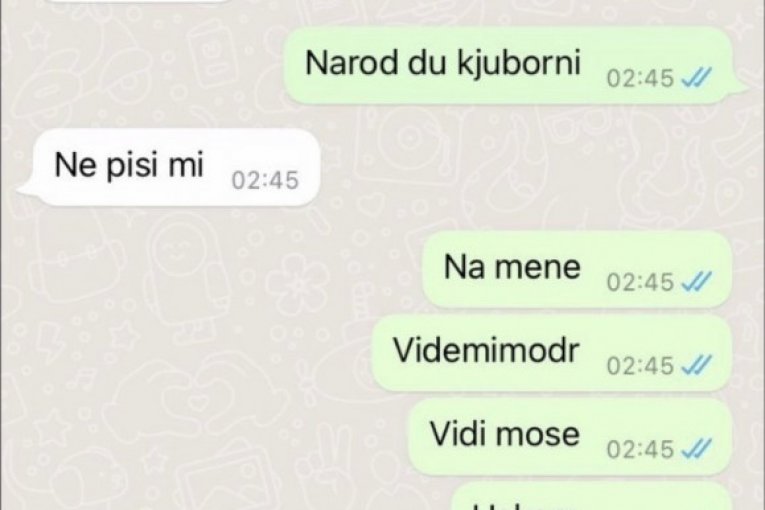Tap the 02:45 time on Narod du kjuborni
This screenshot has height=510, width=765.
[640, 78]
